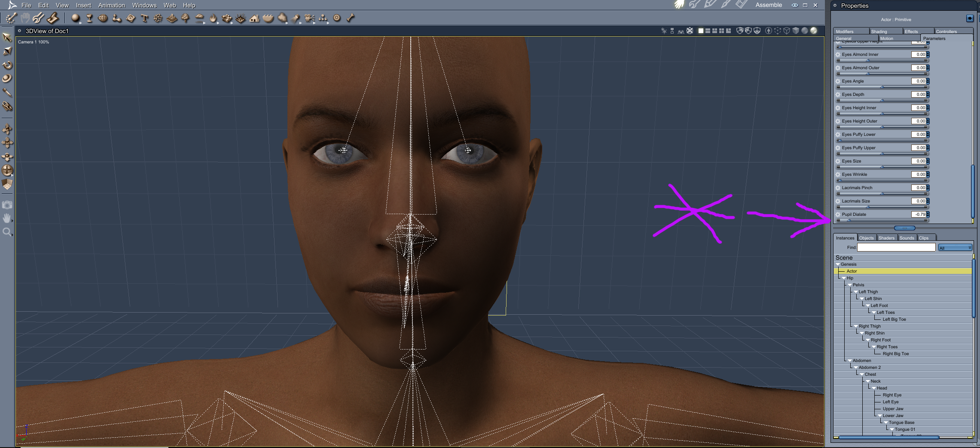Switch to the Shaders tab
This screenshot has height=448, width=980.
point(886,238)
